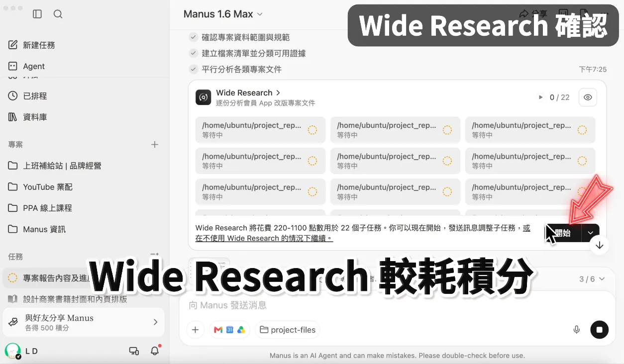Image resolution: width=624 pixels, height=364 pixels.
Task: Click the Wide Research title link
Action: coord(248,92)
